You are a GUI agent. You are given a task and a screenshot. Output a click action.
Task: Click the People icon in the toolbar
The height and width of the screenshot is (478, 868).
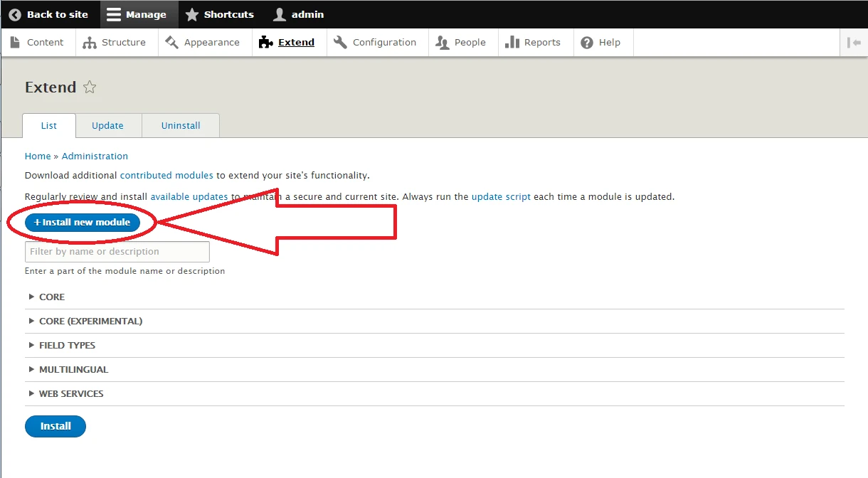(x=443, y=42)
